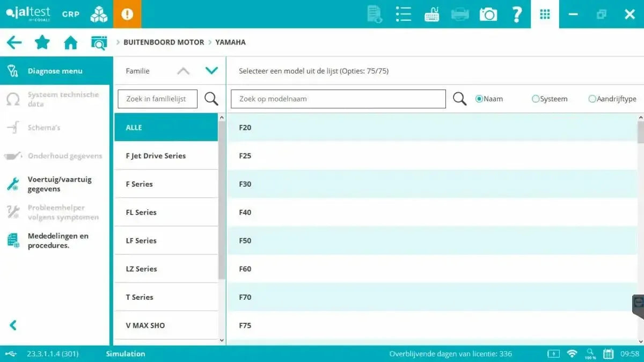Screen dimensions: 644x362
Task: Add to favorites with the star
Action: pyautogui.click(x=42, y=42)
